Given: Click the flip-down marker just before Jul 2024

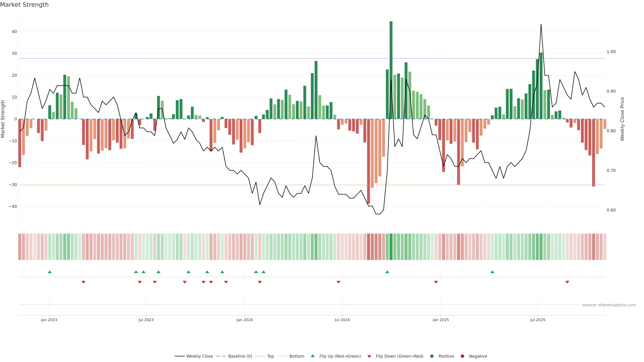Looking at the screenshot, I should [338, 282].
